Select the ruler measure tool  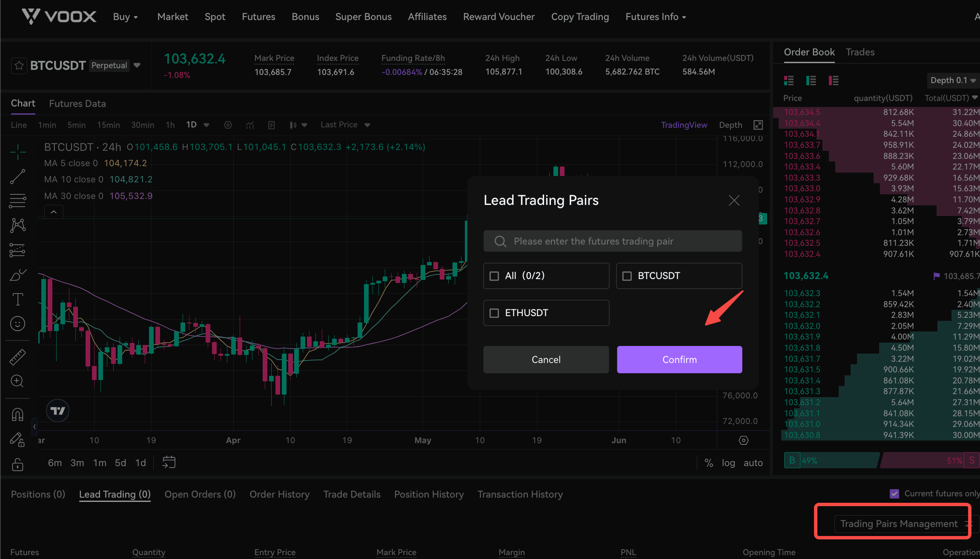[18, 357]
